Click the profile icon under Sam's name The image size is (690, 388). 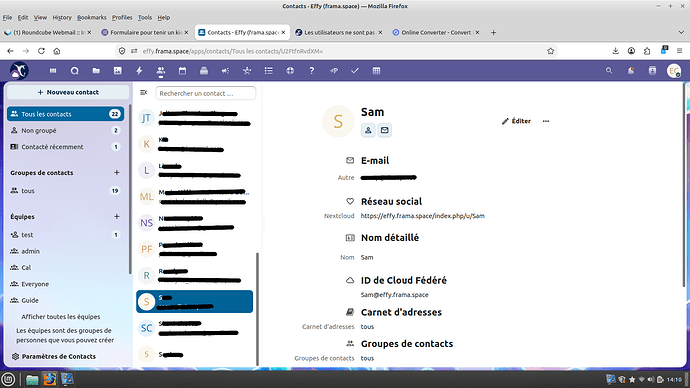pyautogui.click(x=368, y=130)
